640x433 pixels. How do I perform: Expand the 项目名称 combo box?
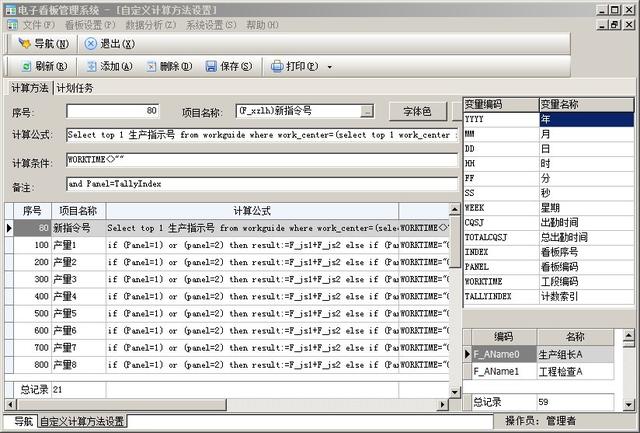(367, 111)
